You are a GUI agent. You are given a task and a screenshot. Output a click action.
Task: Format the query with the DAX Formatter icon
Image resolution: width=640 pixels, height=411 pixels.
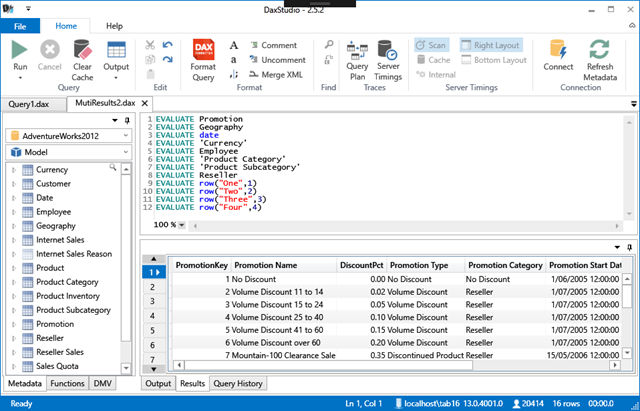pos(203,49)
